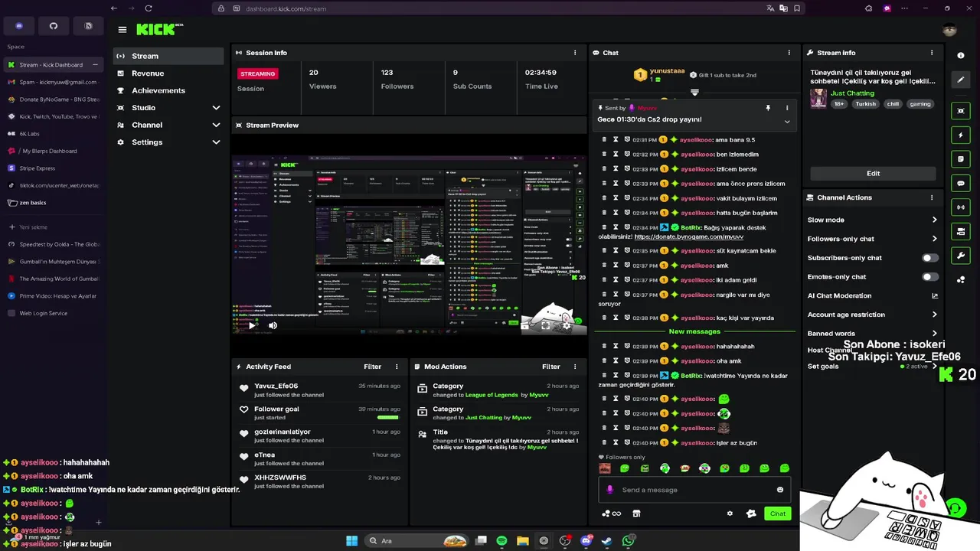Viewport: 980px width, 551px height.
Task: Collapse the pinned message chevron
Action: (787, 122)
